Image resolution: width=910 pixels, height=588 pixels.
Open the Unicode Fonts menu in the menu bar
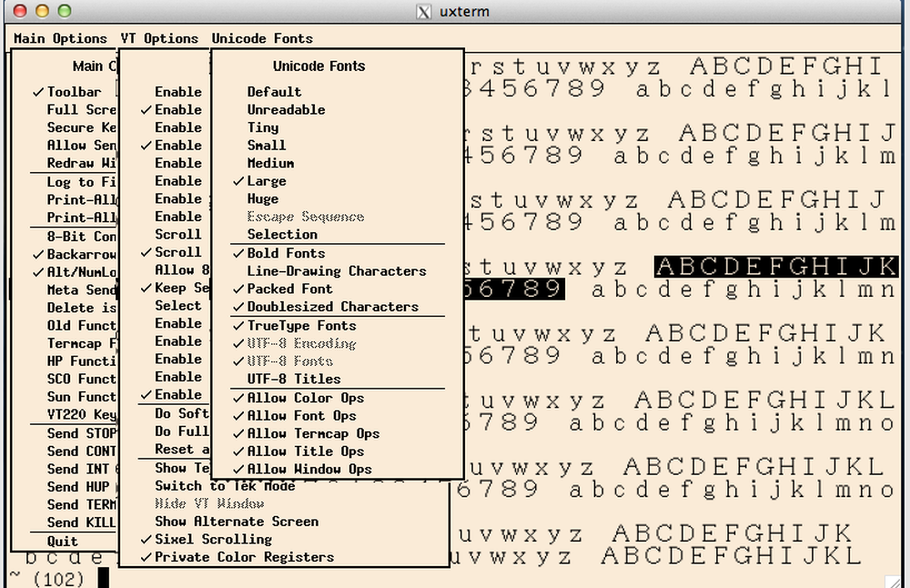click(x=262, y=38)
